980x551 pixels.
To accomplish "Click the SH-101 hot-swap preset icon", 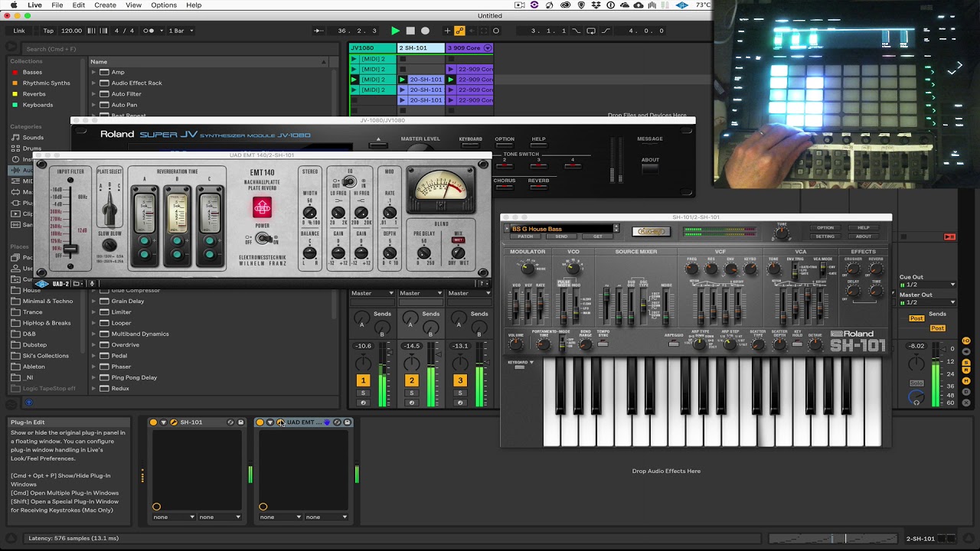I will (x=230, y=422).
